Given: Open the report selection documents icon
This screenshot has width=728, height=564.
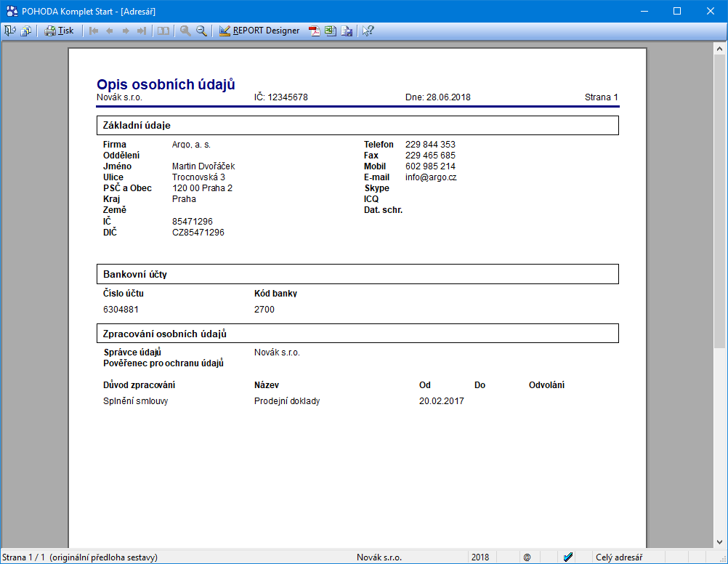Looking at the screenshot, I should pos(26,31).
